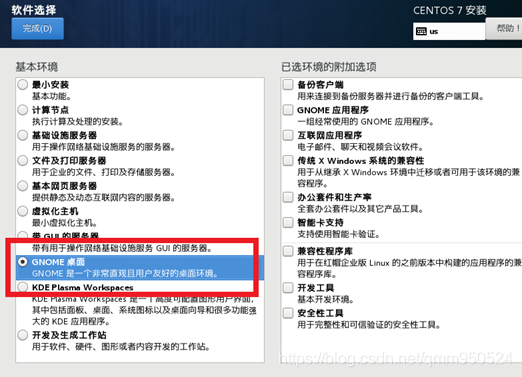
Task: Click the CENTOS 7 安装 header text
Action: pos(450,10)
